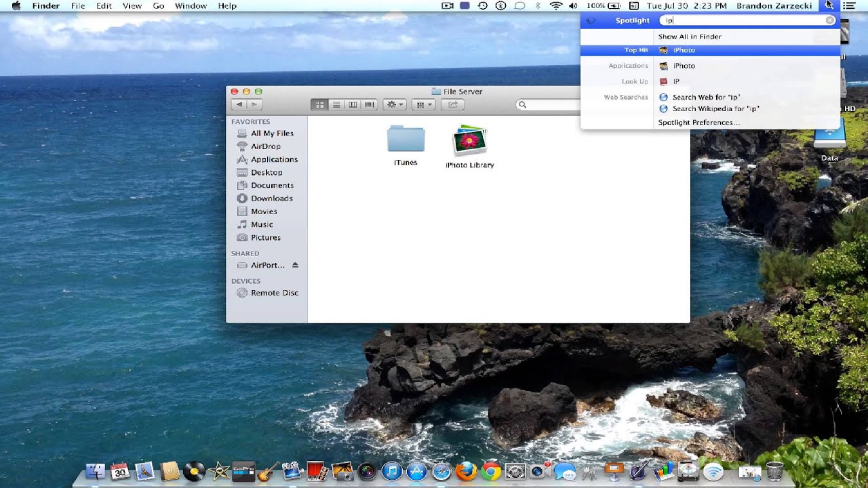Image resolution: width=868 pixels, height=488 pixels.
Task: Open Messages chat bubbles in Dock
Action: click(x=565, y=471)
